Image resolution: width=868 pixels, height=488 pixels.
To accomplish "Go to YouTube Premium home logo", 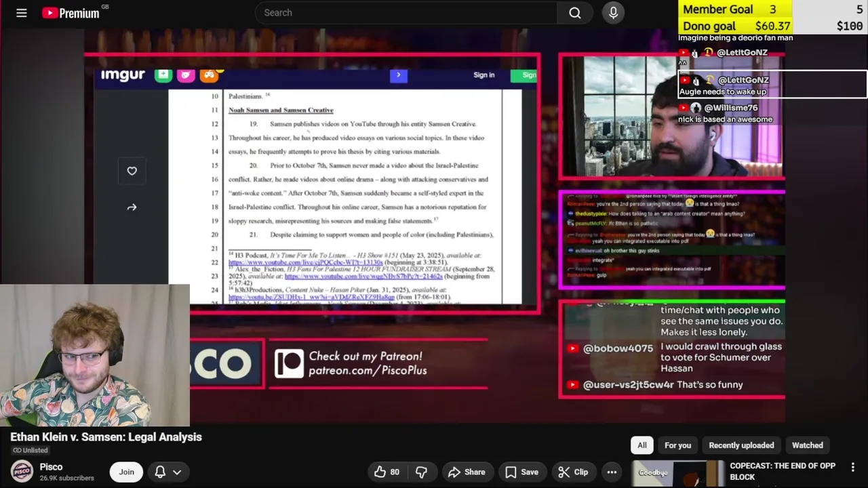I will 71,13.
